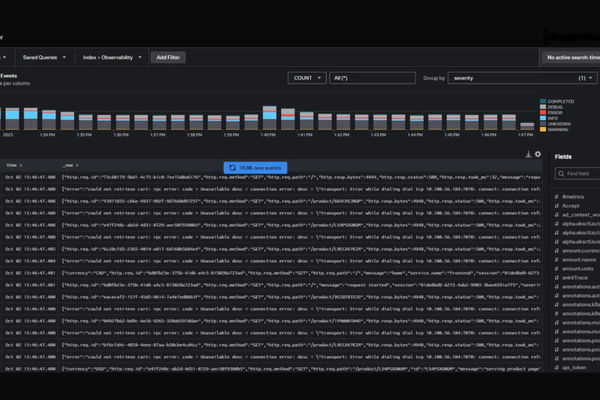Click the ankitTrace field type icon

pos(557,278)
